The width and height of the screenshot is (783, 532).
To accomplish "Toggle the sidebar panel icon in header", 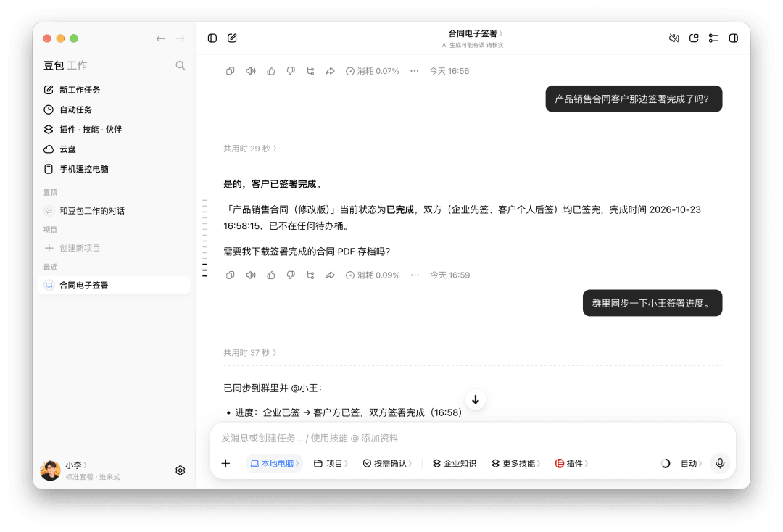I will (x=212, y=38).
